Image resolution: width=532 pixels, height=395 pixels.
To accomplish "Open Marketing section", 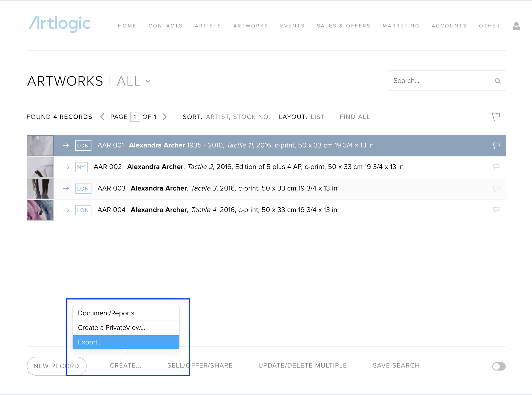I will pos(401,26).
